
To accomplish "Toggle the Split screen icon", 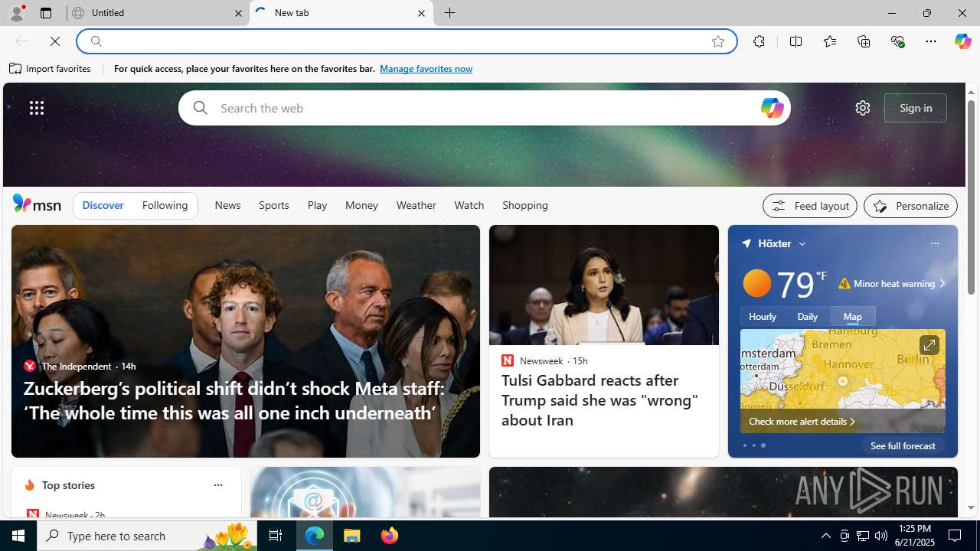I will [x=795, y=41].
